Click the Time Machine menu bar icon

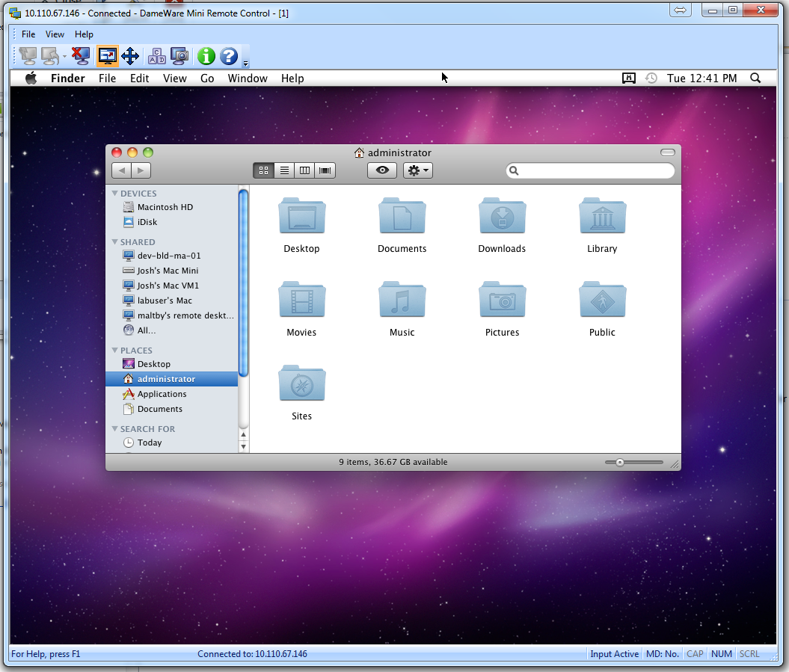(x=651, y=78)
